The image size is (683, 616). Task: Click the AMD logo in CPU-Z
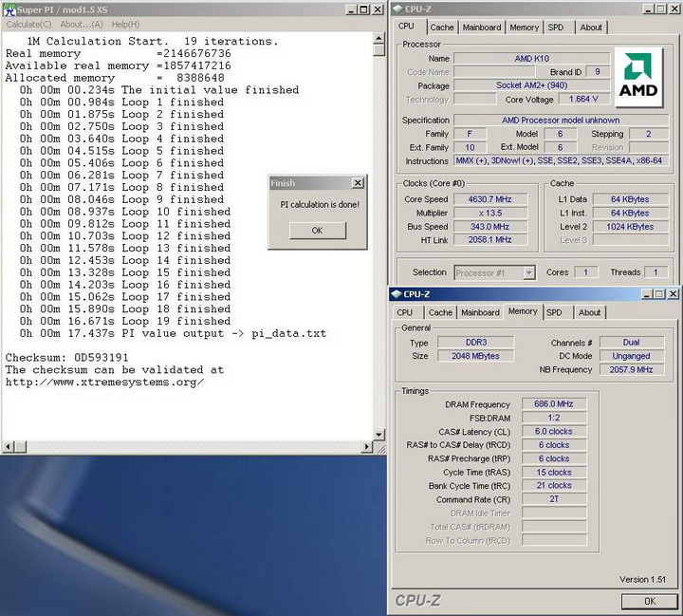coord(638,78)
